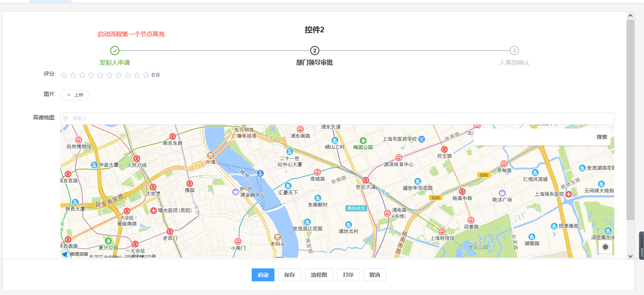Click 上海瑞东医院 hospital marker on map
644x295 pixels.
(569, 194)
